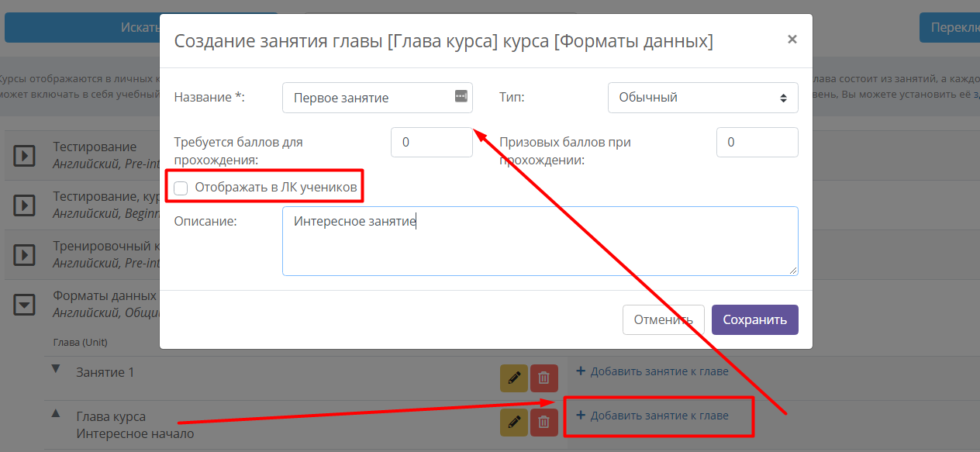Click Добавить занятие к главе for Занятие 1
The height and width of the screenshot is (452, 980).
[652, 371]
